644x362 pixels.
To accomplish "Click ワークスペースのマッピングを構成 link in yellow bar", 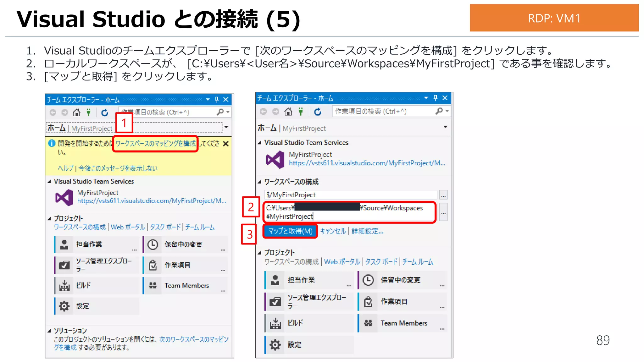I will click(156, 144).
